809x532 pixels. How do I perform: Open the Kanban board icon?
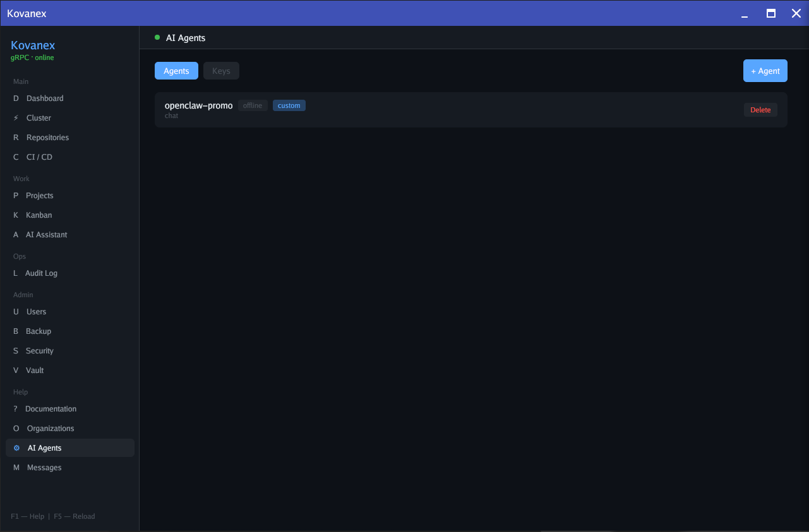coord(15,215)
